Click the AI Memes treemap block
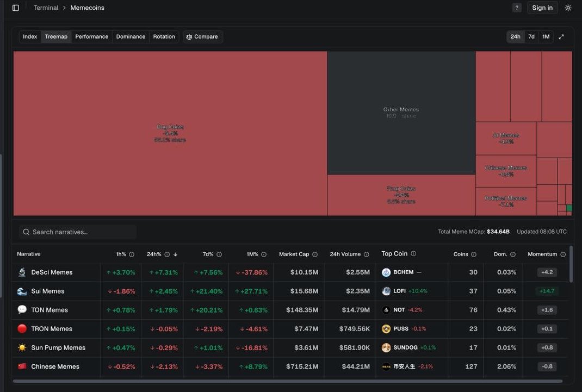The image size is (582, 392). click(x=506, y=138)
